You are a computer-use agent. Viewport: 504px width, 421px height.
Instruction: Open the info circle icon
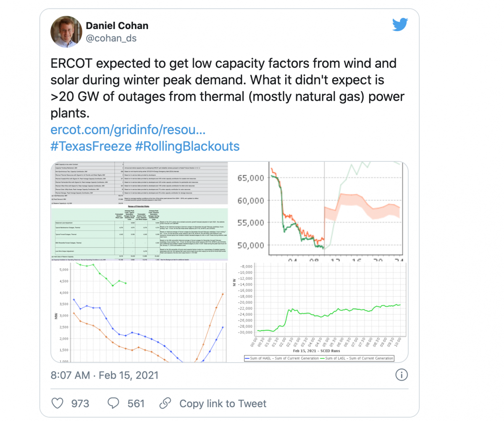(x=402, y=375)
